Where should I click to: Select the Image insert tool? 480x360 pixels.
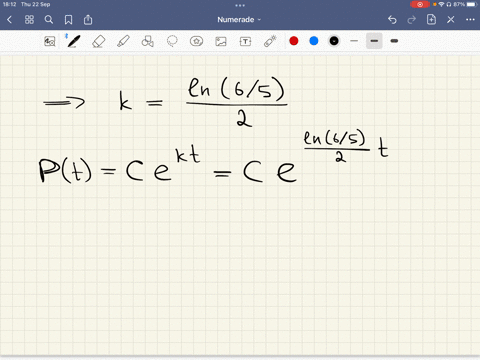click(221, 41)
